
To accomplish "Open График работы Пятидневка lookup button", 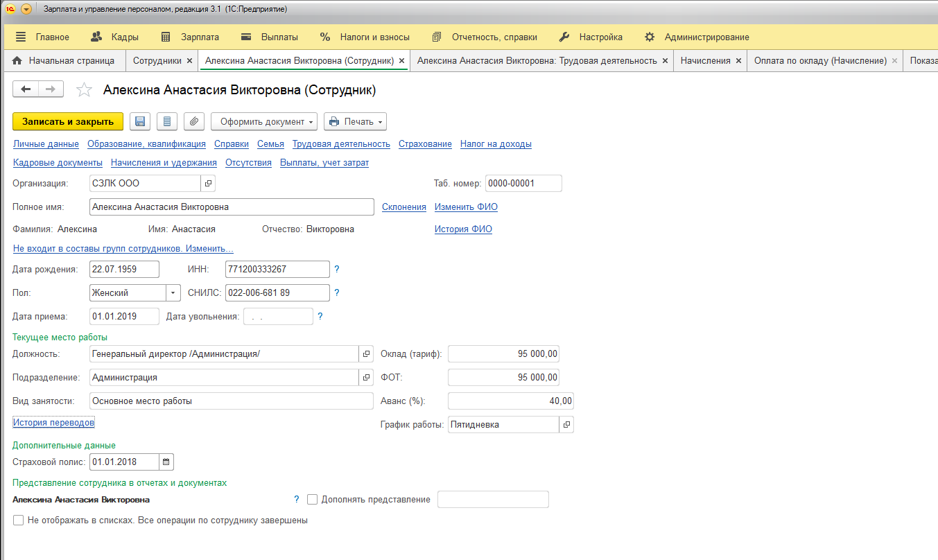I will click(x=566, y=424).
